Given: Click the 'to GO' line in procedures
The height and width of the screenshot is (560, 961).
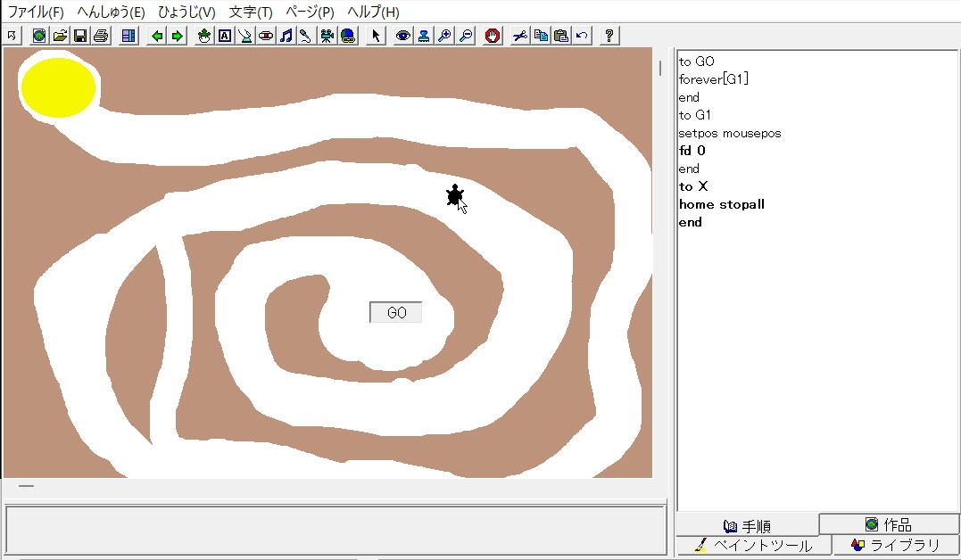Looking at the screenshot, I should 696,62.
